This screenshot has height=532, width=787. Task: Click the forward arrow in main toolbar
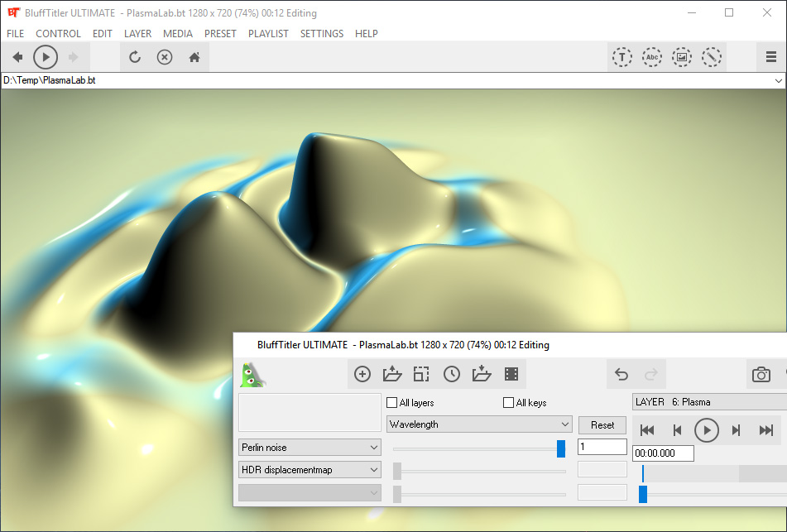pyautogui.click(x=74, y=57)
